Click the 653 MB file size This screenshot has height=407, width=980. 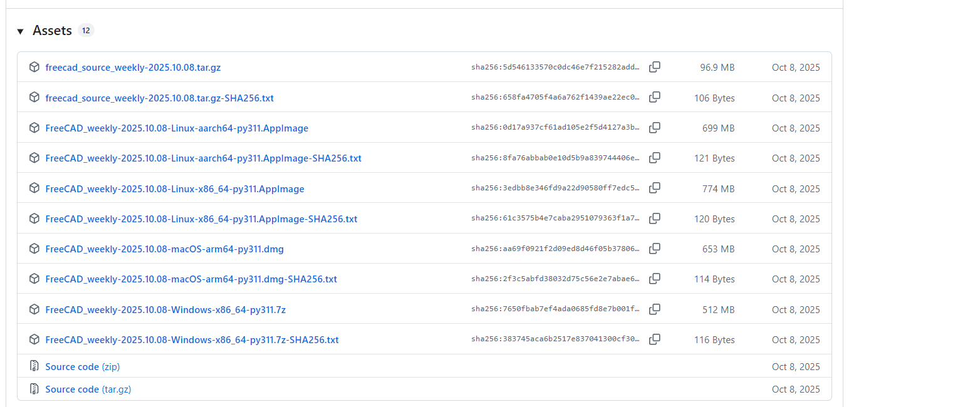(719, 249)
